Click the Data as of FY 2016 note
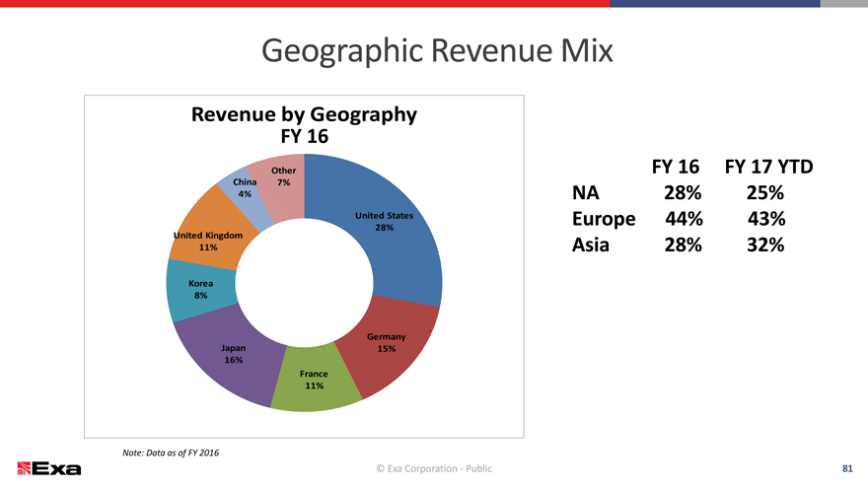868x488 pixels. [x=170, y=452]
